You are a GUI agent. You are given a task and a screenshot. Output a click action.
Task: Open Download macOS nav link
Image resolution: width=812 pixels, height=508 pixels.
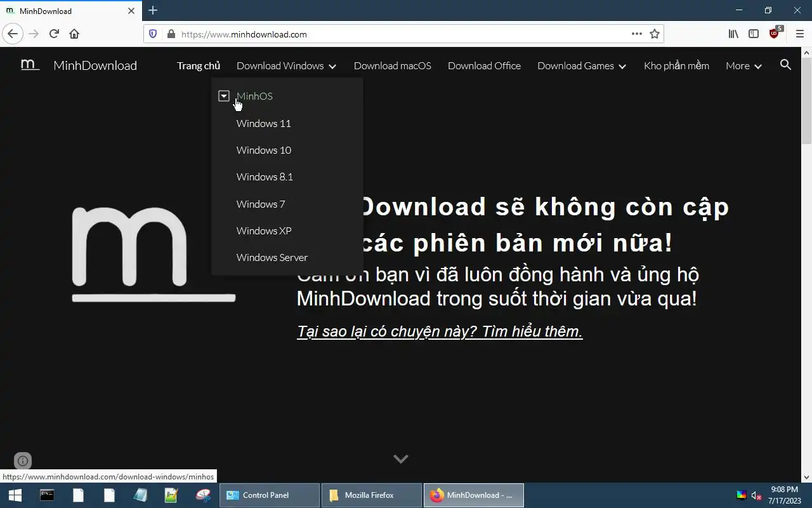(x=392, y=65)
